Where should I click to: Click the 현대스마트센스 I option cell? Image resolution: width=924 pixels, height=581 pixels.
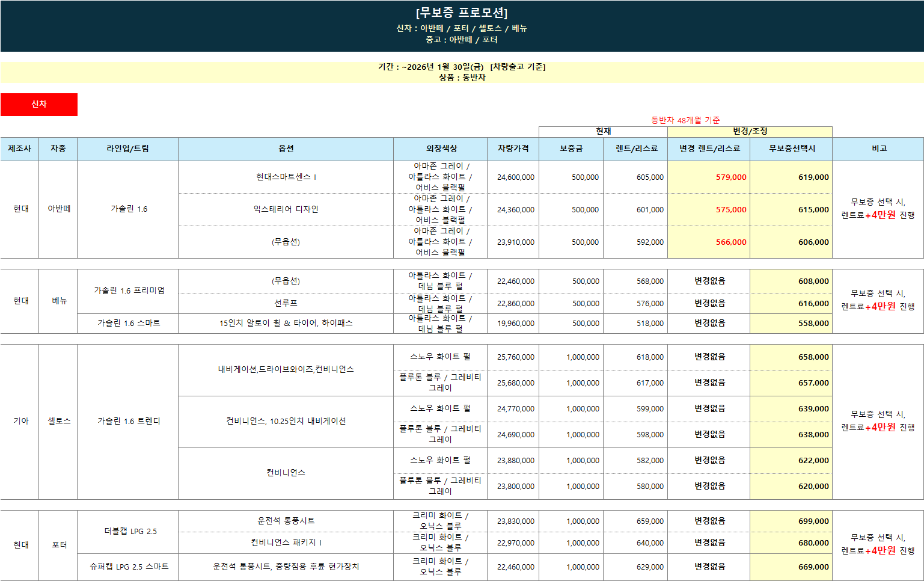point(286,177)
